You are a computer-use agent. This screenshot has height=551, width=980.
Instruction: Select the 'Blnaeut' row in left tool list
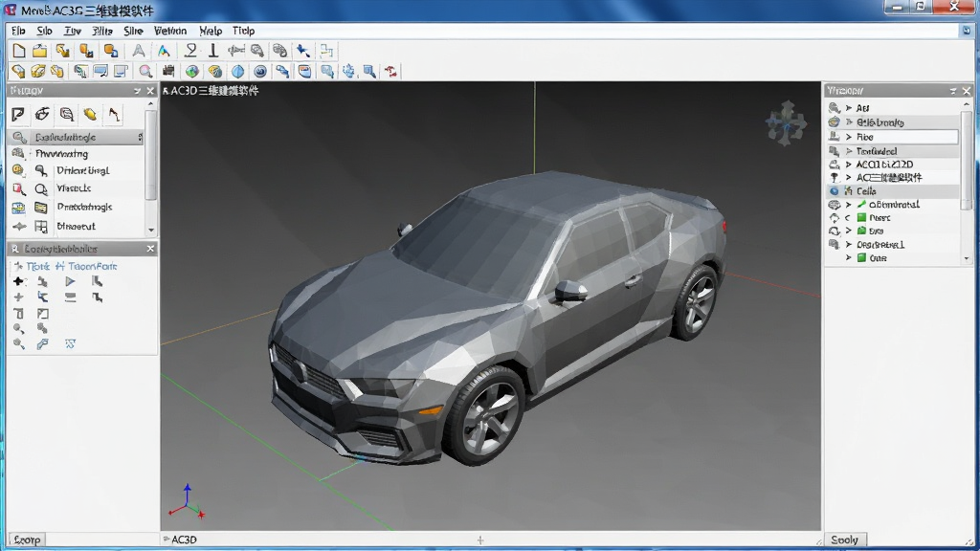[76, 226]
